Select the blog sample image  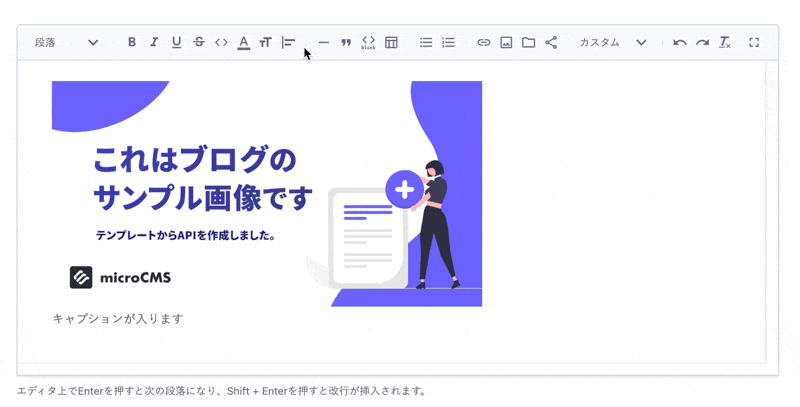(x=267, y=193)
